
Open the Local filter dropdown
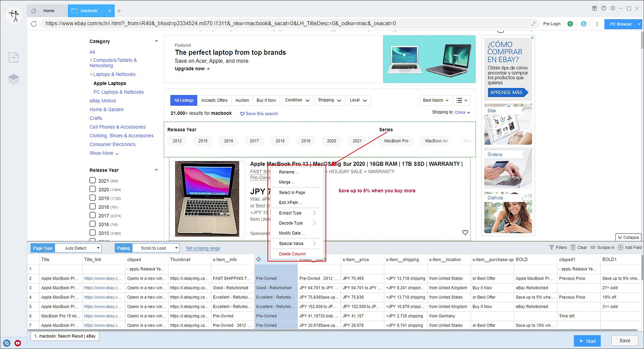coord(359,100)
